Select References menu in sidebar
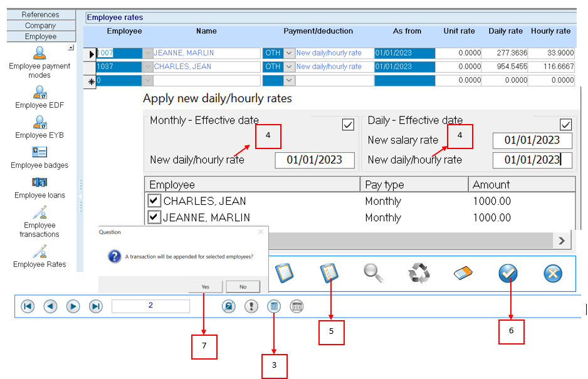 coord(41,14)
